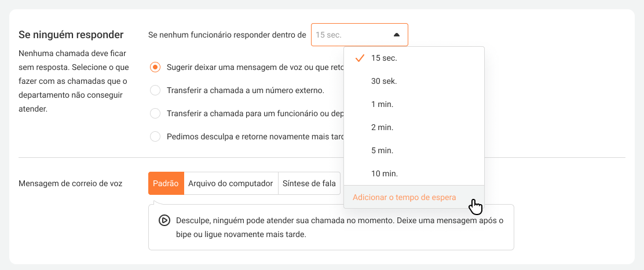The height and width of the screenshot is (270, 644).
Task: Play the voicemail greeting preview
Action: [164, 220]
